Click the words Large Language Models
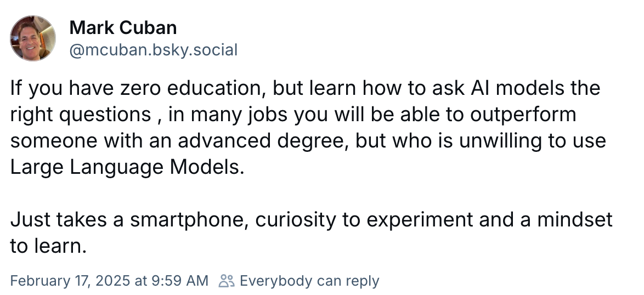 127,167
